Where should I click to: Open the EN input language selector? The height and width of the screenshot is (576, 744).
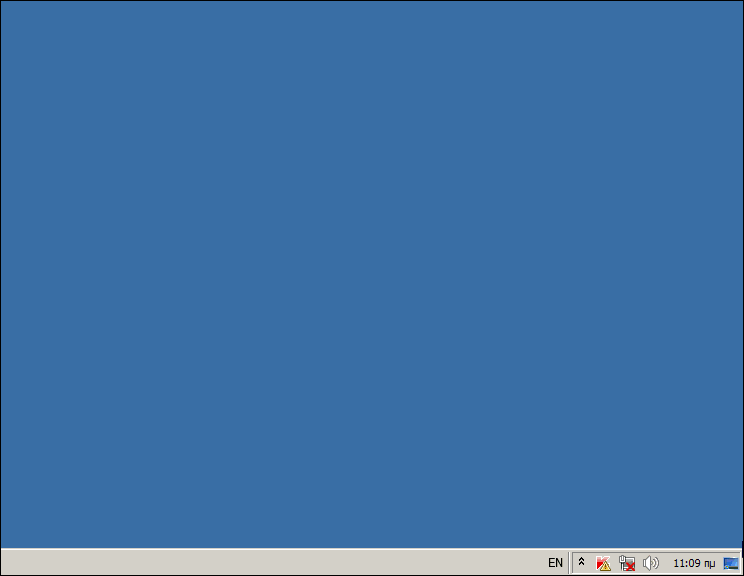click(555, 563)
